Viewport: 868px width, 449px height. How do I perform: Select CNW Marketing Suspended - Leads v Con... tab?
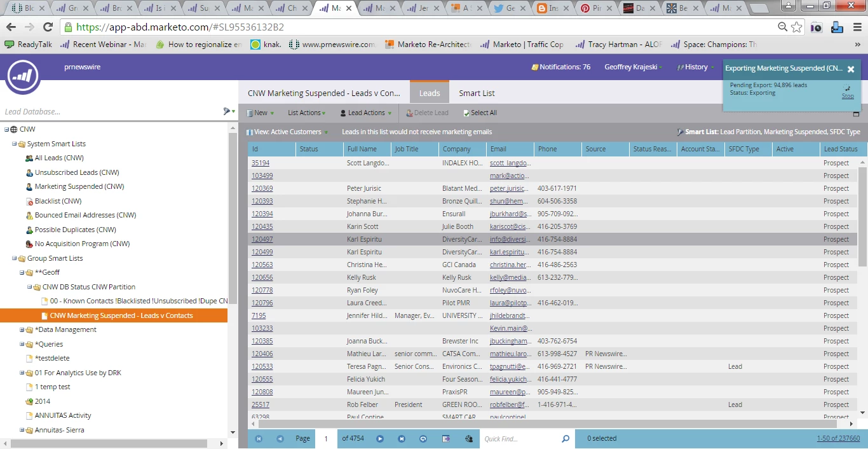tap(324, 93)
